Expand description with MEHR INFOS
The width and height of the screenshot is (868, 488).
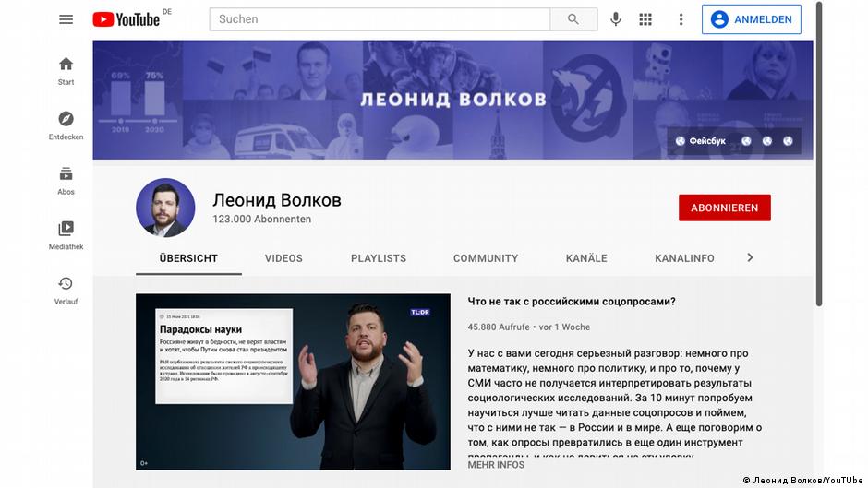496,465
